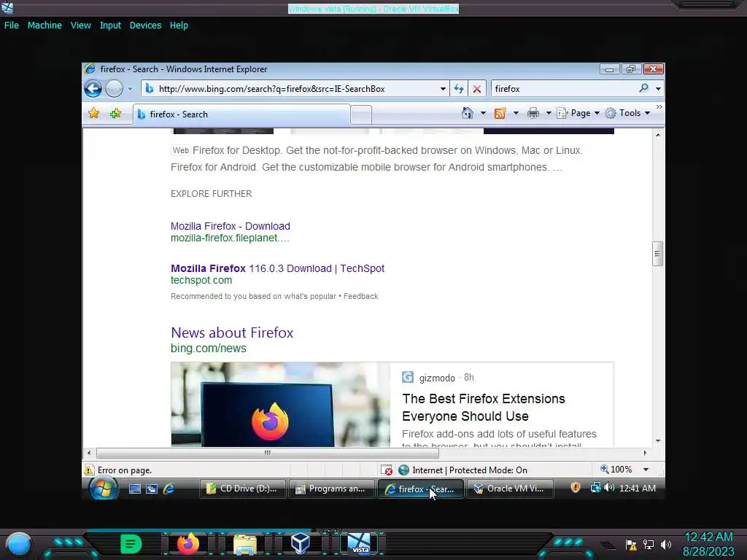This screenshot has width=747, height=560.
Task: Open Mozilla Firefox - Download link
Action: coord(230,226)
